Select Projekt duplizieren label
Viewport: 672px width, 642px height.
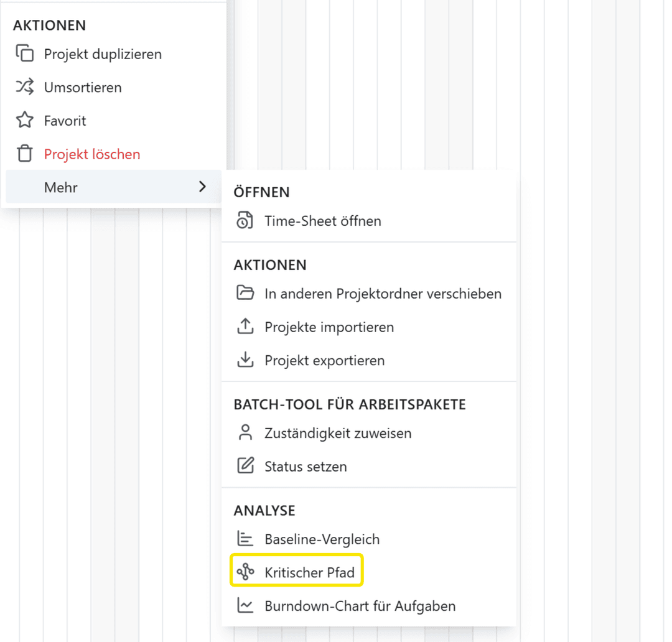tap(103, 54)
